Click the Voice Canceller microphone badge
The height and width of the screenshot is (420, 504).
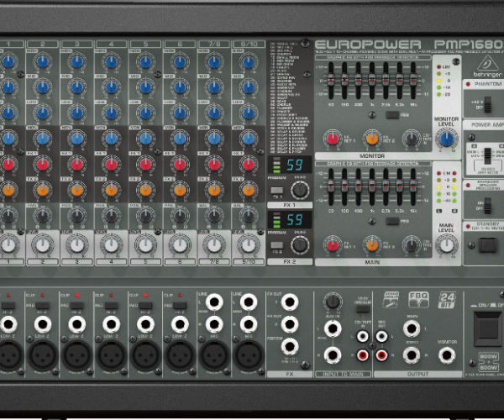[x=391, y=299]
